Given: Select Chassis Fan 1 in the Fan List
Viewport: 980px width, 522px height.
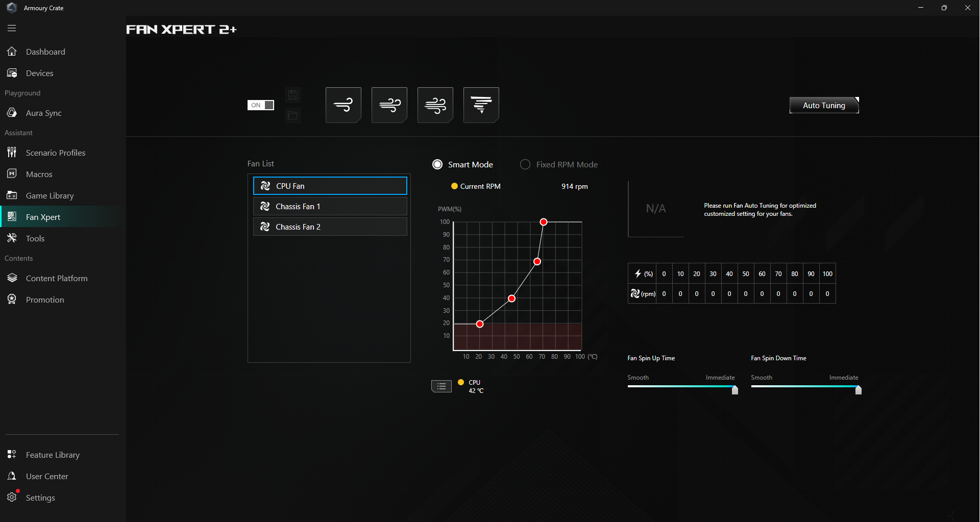Looking at the screenshot, I should [x=330, y=206].
